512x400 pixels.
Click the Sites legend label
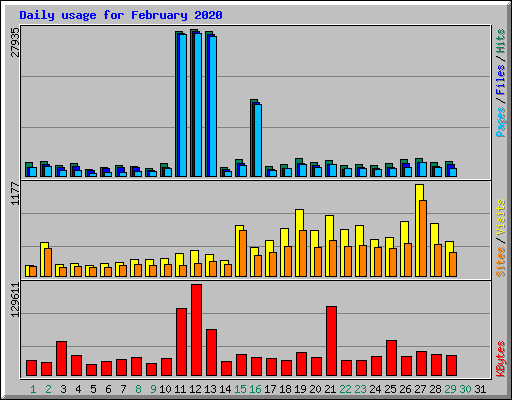click(x=501, y=262)
